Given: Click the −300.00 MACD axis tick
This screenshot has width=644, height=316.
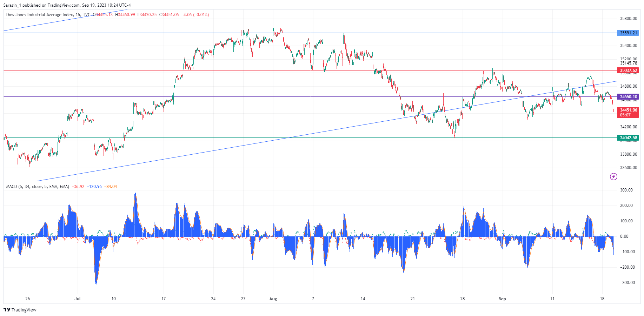Looking at the screenshot, I should pos(627,283).
